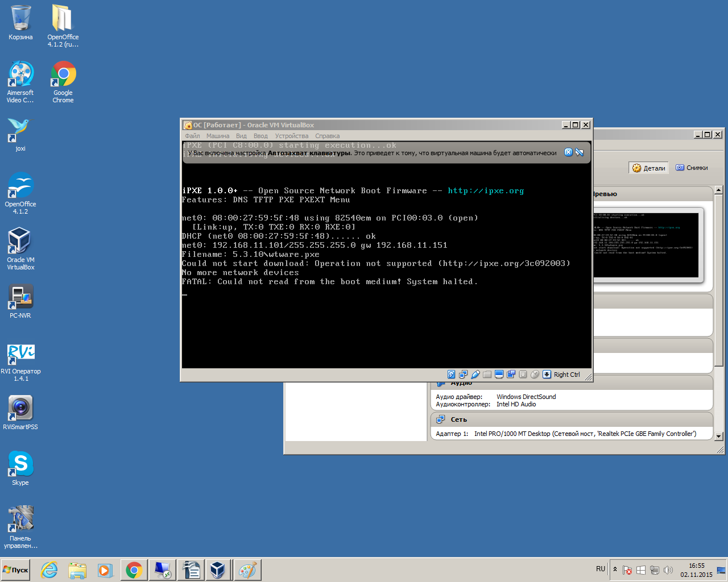Open the Устройства devices menu
728x582 pixels.
[x=291, y=136]
